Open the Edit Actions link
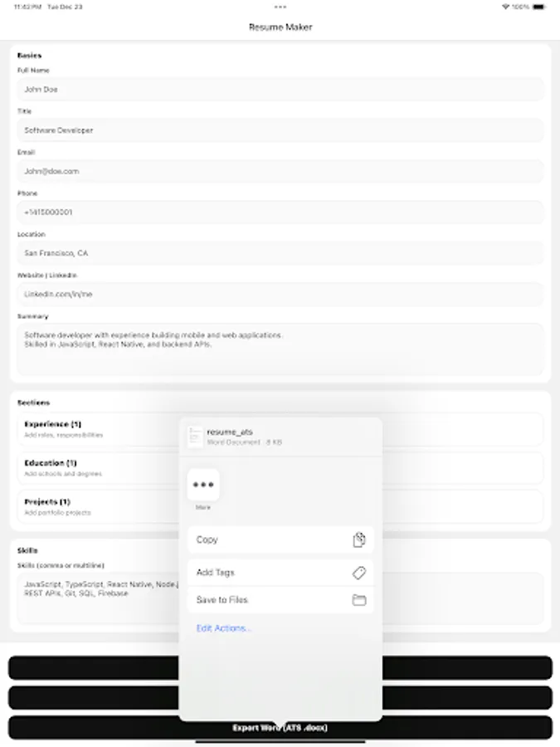The width and height of the screenshot is (560, 747). click(x=223, y=628)
